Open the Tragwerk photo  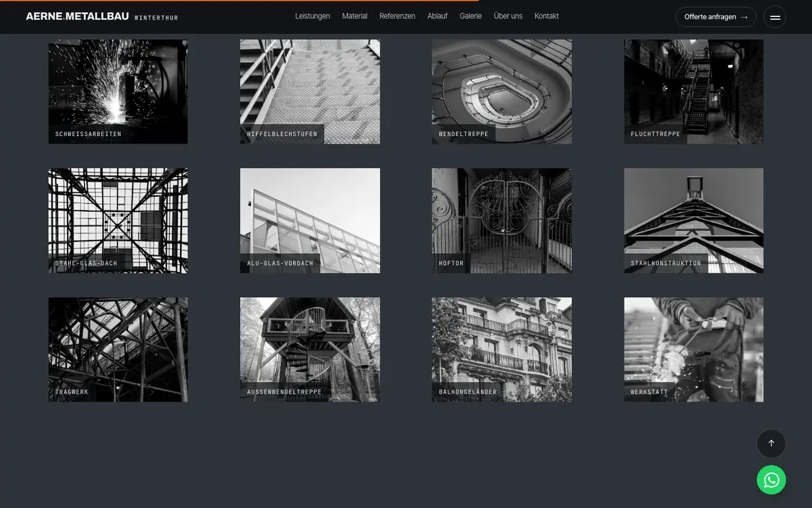118,350
